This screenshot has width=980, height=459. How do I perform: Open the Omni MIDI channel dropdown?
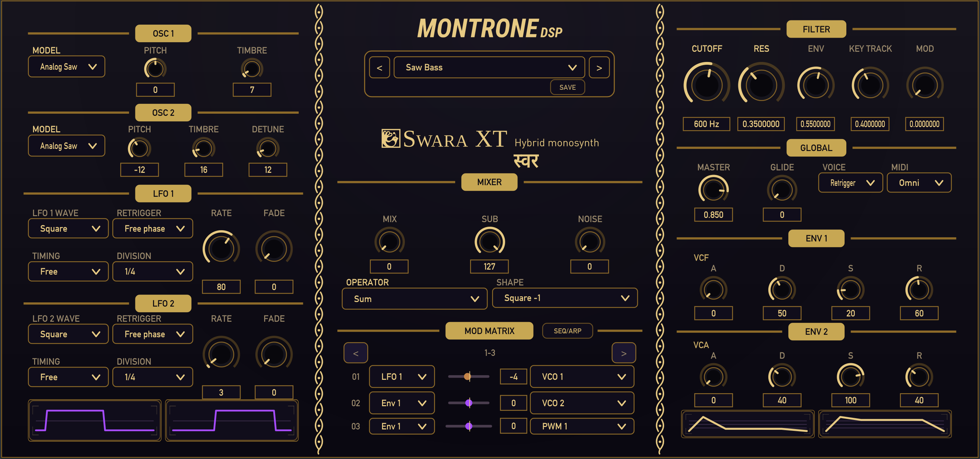click(x=919, y=183)
